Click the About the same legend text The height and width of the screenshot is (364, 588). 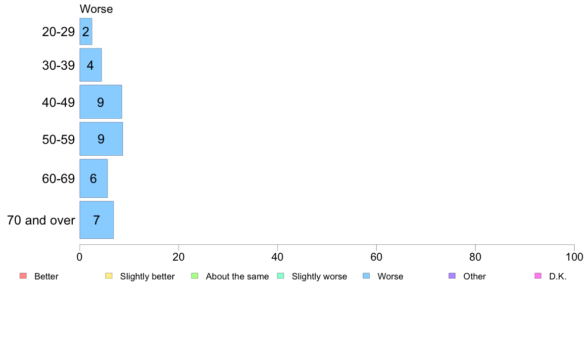point(238,276)
